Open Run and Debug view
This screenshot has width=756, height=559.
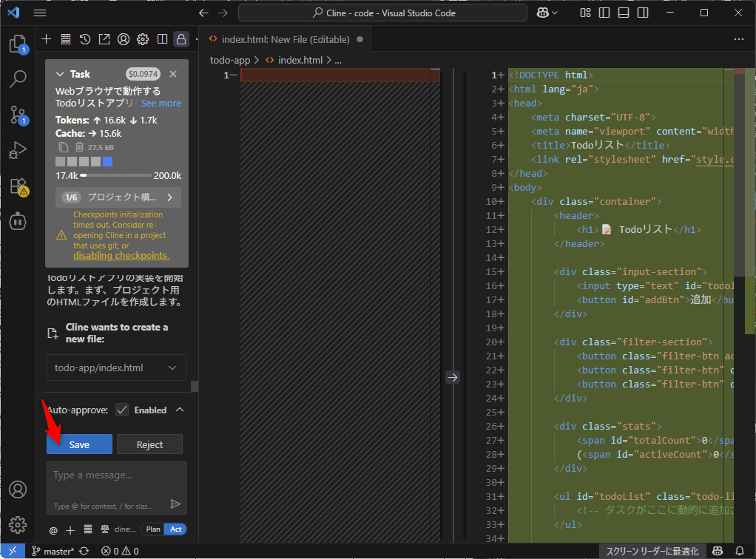click(x=18, y=150)
